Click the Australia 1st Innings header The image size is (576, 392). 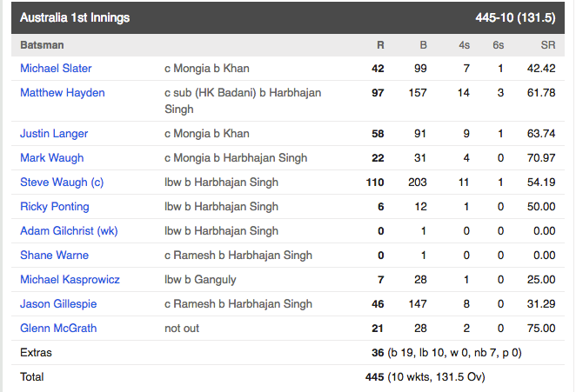pyautogui.click(x=75, y=17)
